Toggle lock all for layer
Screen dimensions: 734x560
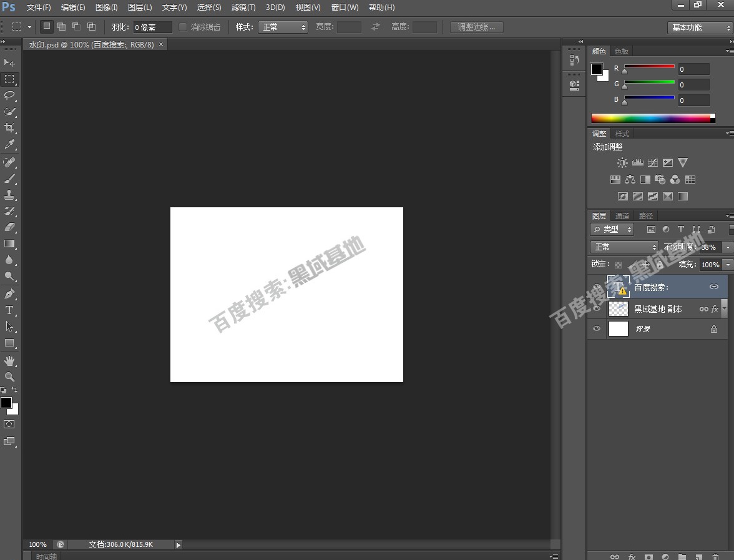click(660, 265)
